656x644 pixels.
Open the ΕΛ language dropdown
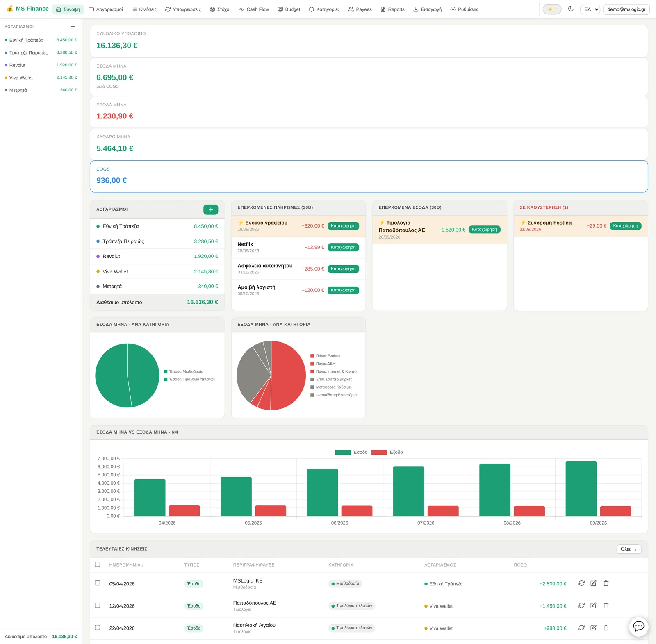click(590, 9)
